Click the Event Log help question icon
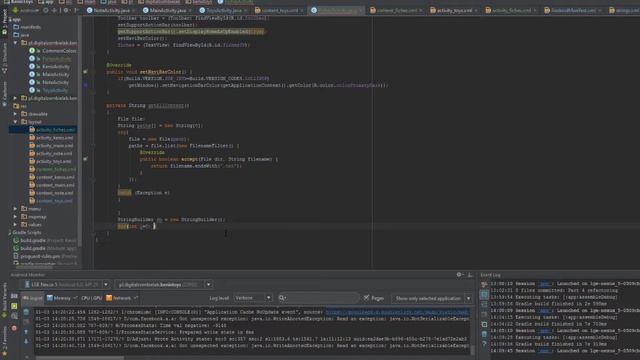Viewport: 640px width, 360px height. 484,344
